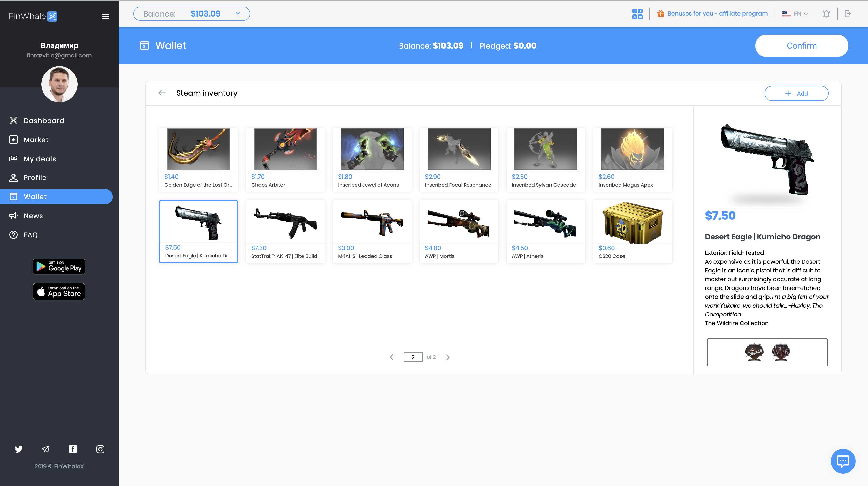Go to previous inventory page with left chevron

(x=392, y=357)
